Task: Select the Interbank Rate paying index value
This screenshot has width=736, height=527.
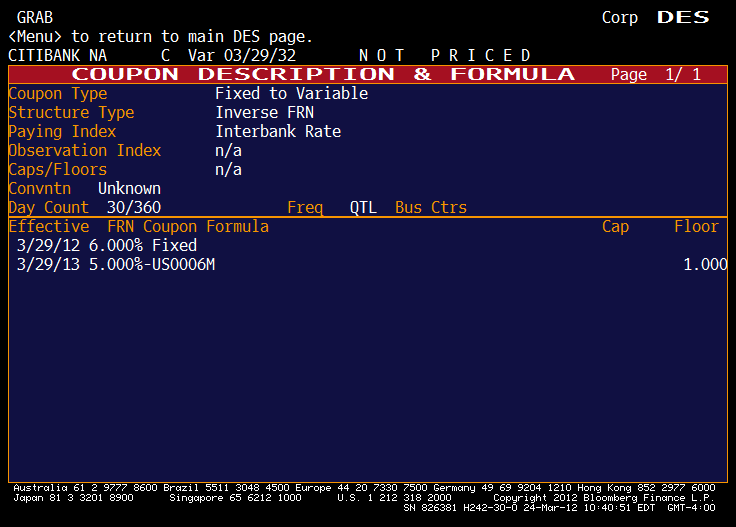Action: (278, 132)
